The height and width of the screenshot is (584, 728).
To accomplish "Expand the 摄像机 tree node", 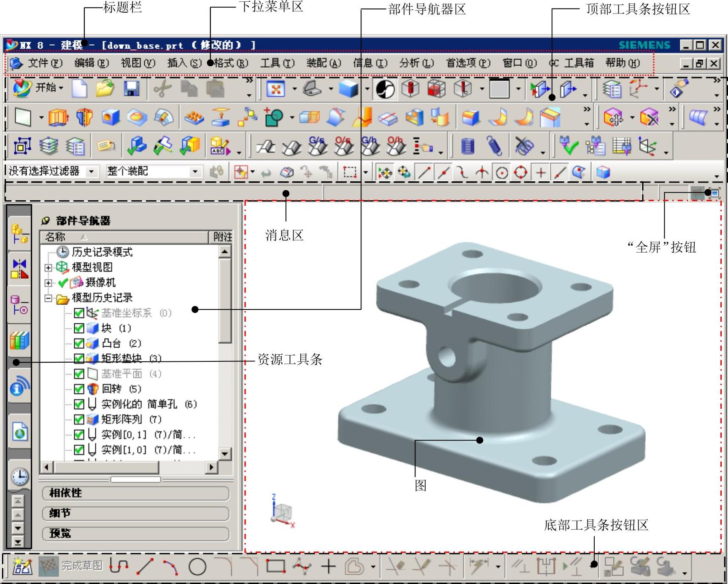I will coord(49,283).
